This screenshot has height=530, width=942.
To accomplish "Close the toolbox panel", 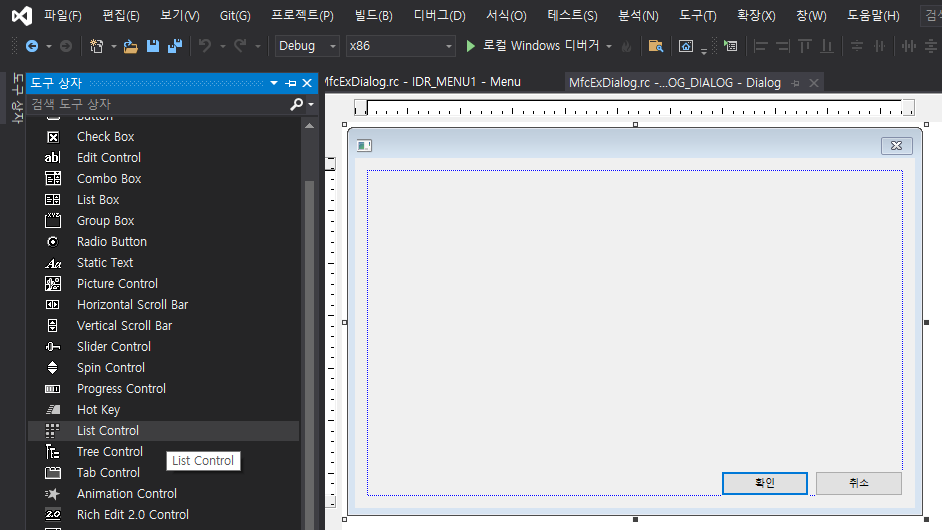I will [307, 83].
